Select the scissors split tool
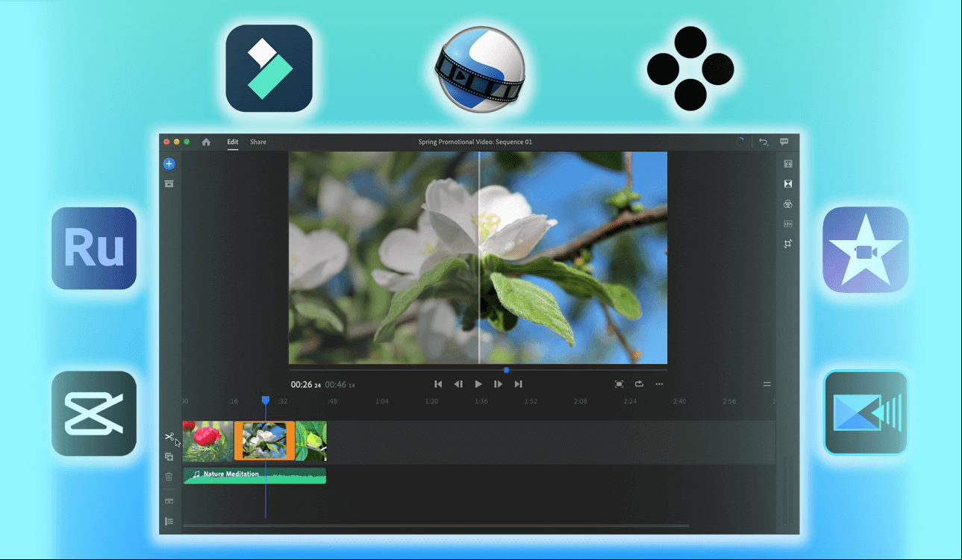This screenshot has width=962, height=560. point(169,436)
